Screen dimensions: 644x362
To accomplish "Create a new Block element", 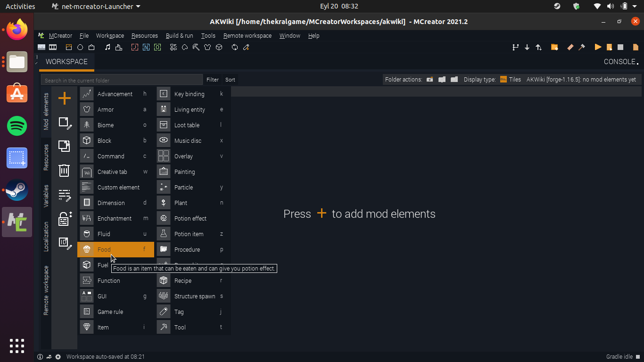I will click(x=116, y=140).
